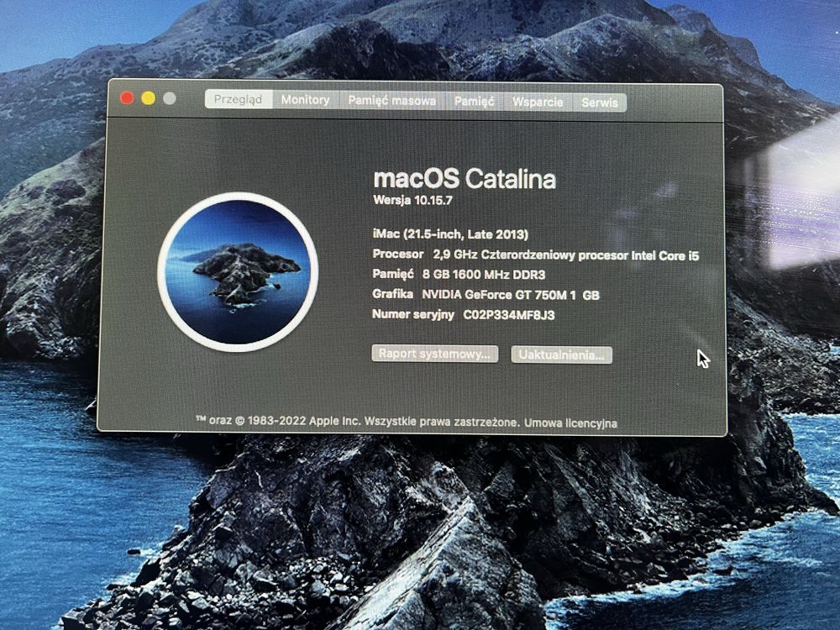Click the Numer seryjny label

(x=413, y=314)
